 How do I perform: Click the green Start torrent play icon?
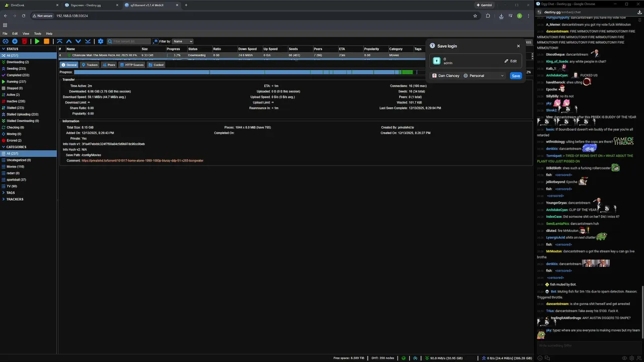pos(37,41)
